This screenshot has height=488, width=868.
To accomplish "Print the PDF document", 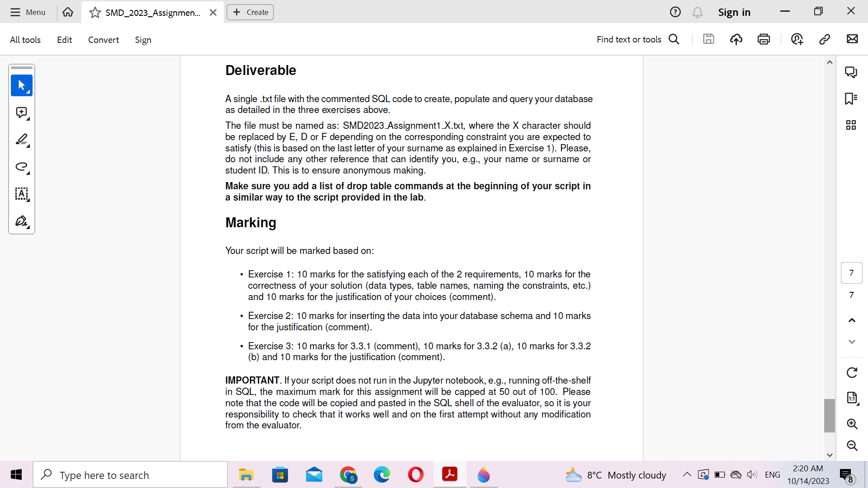I will click(764, 39).
